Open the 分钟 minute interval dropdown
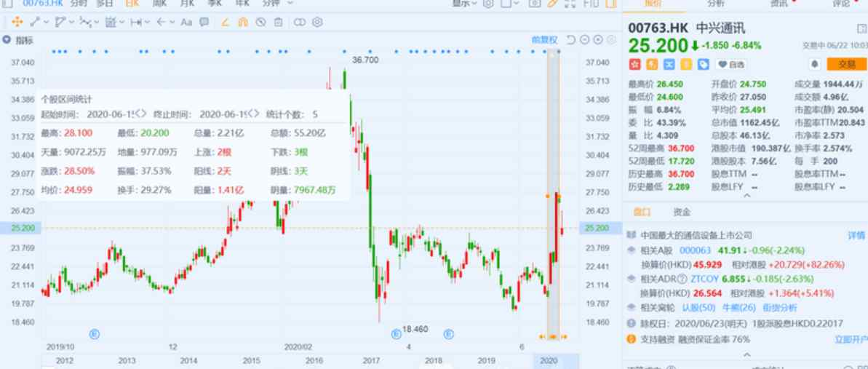The height and width of the screenshot is (369, 868). click(x=277, y=3)
